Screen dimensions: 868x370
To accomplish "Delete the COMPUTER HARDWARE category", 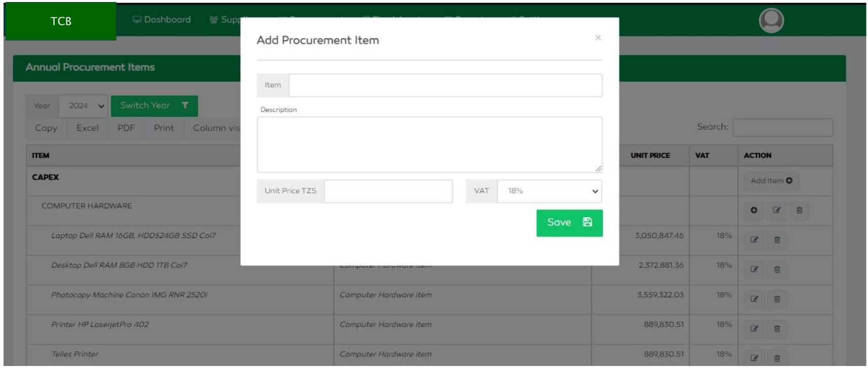I will [x=799, y=210].
